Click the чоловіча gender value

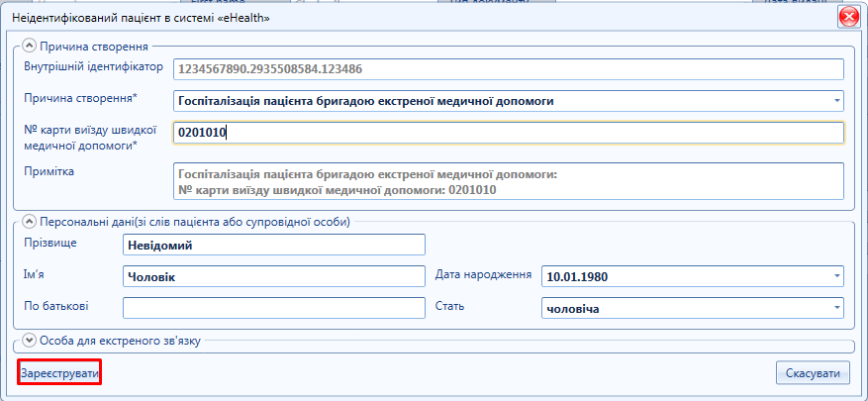pos(572,309)
